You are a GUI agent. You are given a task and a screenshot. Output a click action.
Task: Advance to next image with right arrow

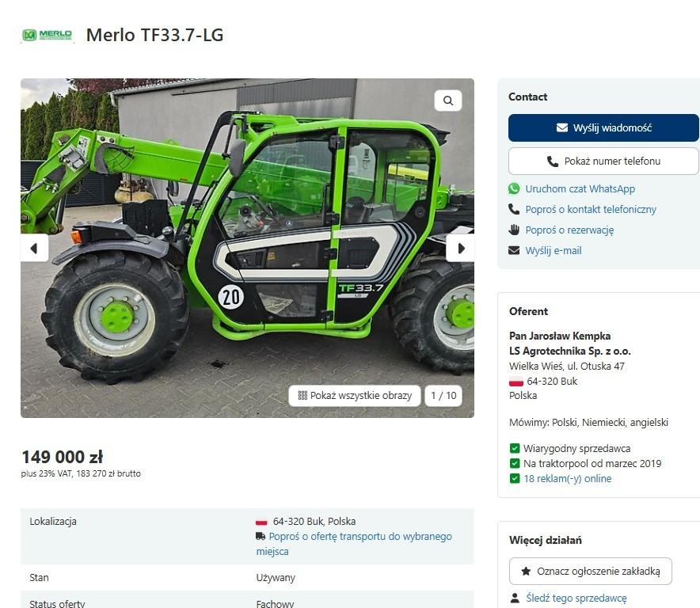pyautogui.click(x=460, y=249)
